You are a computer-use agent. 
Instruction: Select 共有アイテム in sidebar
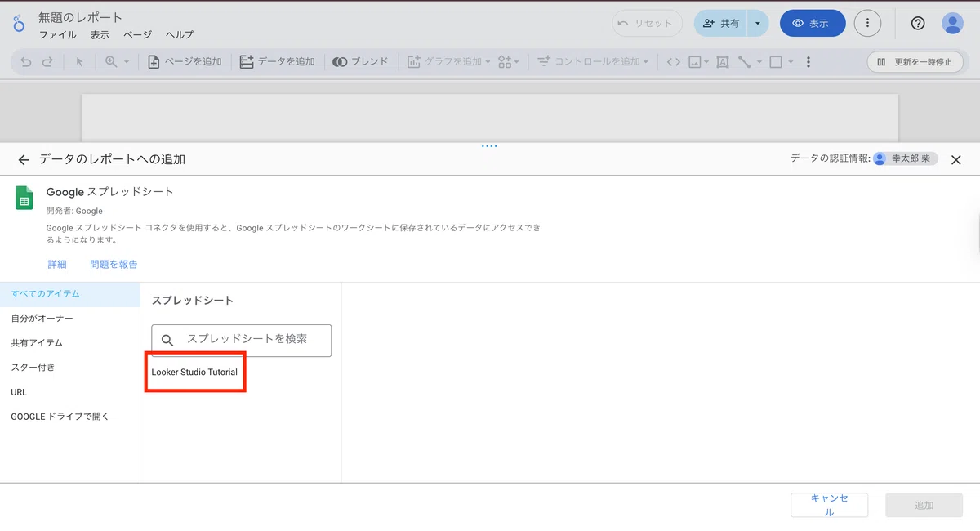(70, 343)
